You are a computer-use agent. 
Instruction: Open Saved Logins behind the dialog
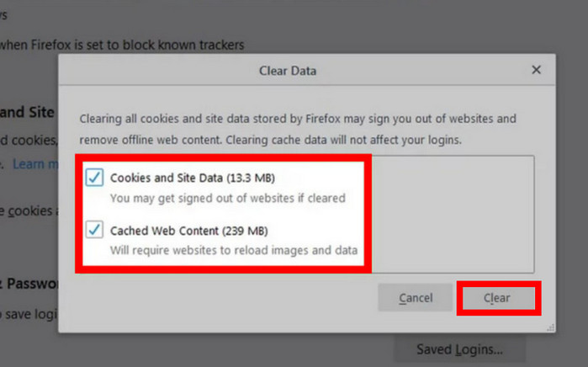click(459, 348)
